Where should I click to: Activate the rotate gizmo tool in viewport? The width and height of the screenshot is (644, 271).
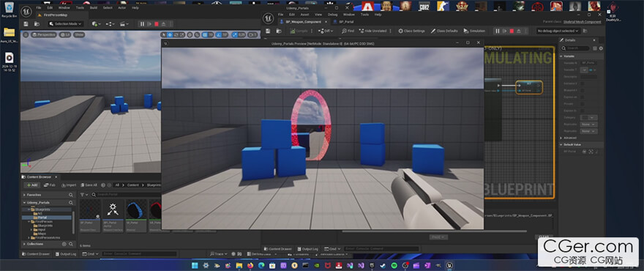click(x=176, y=35)
